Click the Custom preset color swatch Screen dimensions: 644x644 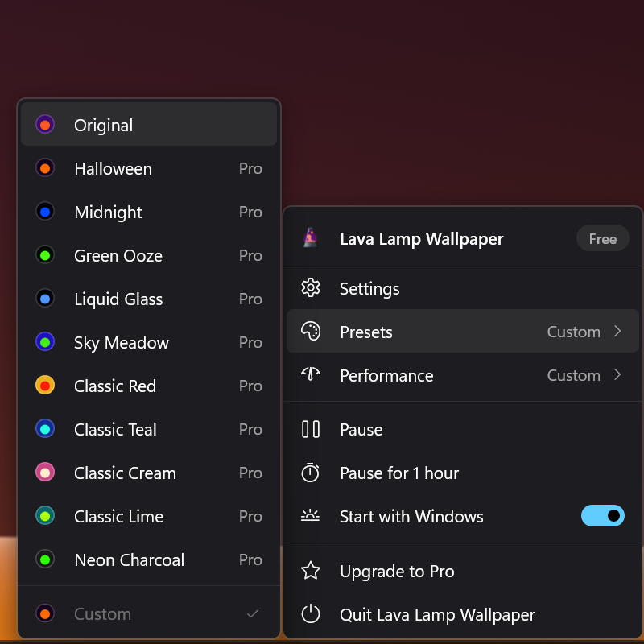[45, 613]
